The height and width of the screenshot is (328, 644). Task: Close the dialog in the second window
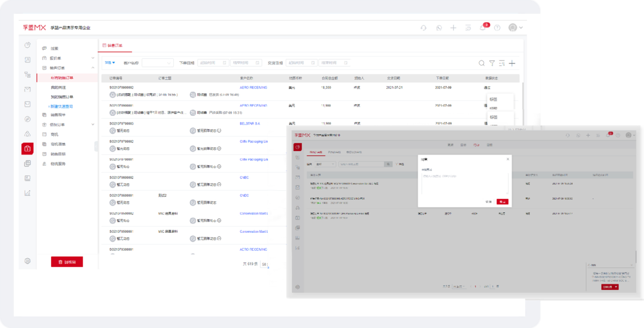pyautogui.click(x=508, y=159)
